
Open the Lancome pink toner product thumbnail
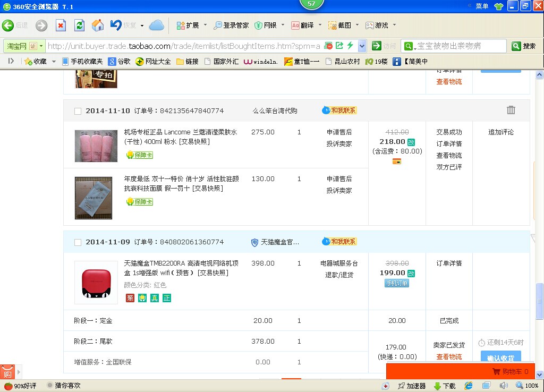pos(96,146)
